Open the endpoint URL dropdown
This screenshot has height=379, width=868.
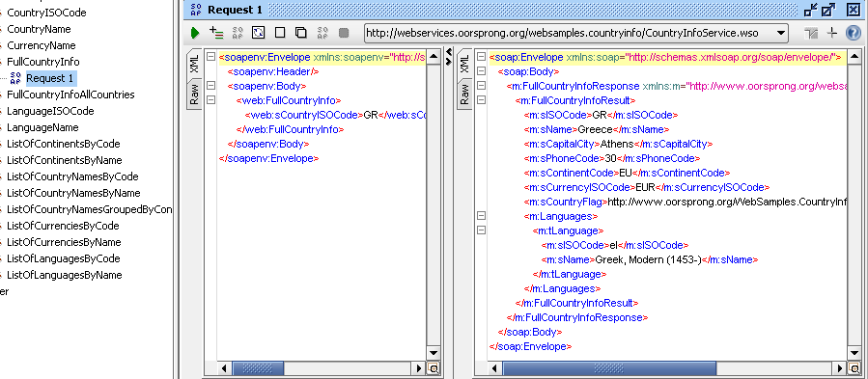[x=781, y=33]
